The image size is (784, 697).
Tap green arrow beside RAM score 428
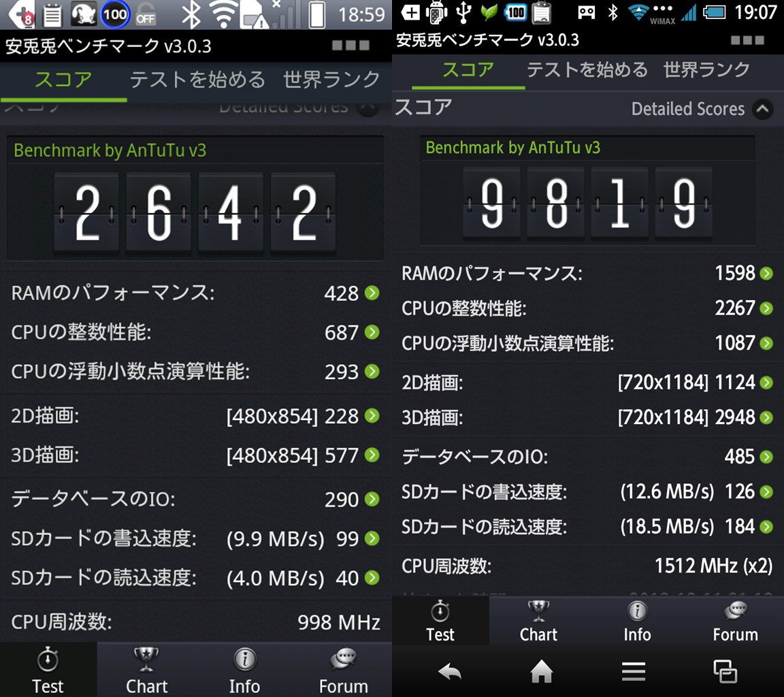click(x=372, y=293)
